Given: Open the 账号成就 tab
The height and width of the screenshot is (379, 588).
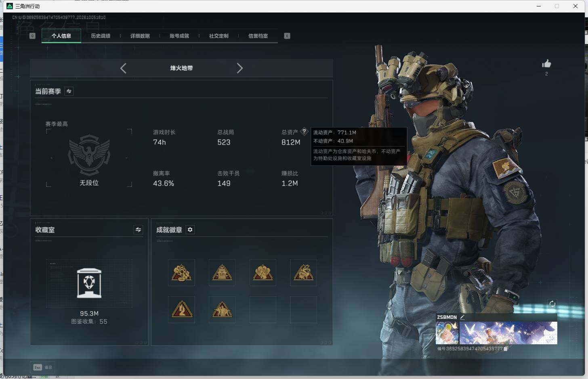Looking at the screenshot, I should [x=179, y=36].
